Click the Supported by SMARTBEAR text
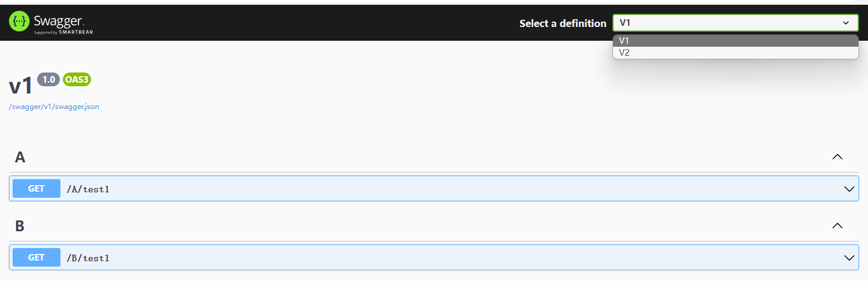 (63, 32)
